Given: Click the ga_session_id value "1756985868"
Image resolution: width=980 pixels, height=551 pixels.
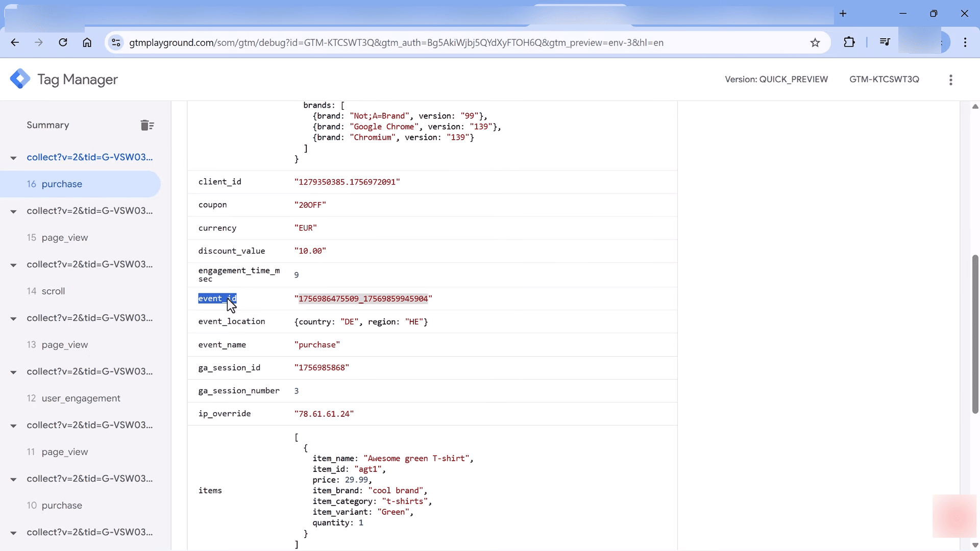Looking at the screenshot, I should (322, 367).
